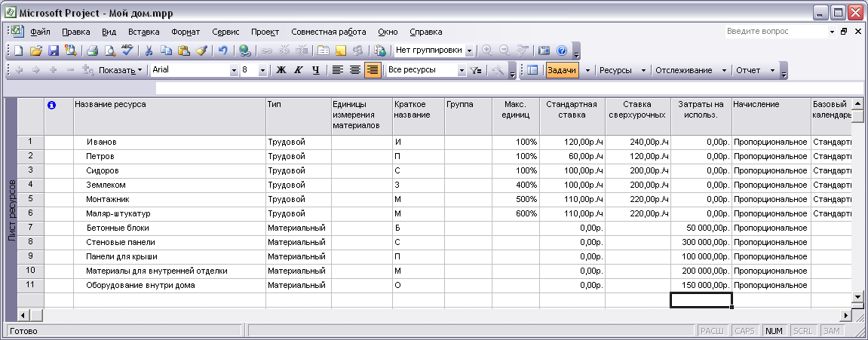This screenshot has width=868, height=340.
Task: Insert a hyperlink with the globe icon
Action: click(244, 51)
